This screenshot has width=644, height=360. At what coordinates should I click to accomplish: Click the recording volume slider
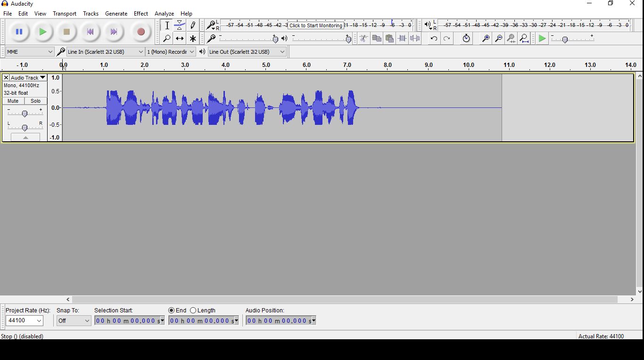click(x=248, y=39)
